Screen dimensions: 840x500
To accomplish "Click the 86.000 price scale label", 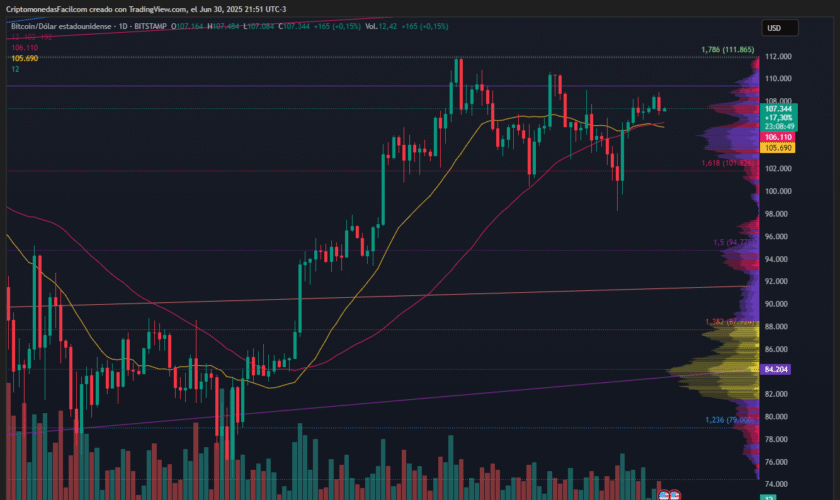I will point(778,349).
